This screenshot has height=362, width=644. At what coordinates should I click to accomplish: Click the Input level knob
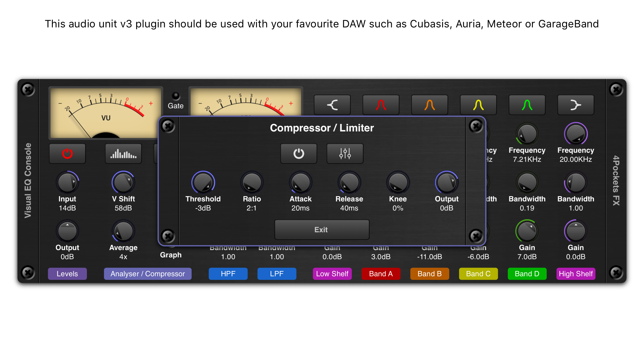(67, 182)
